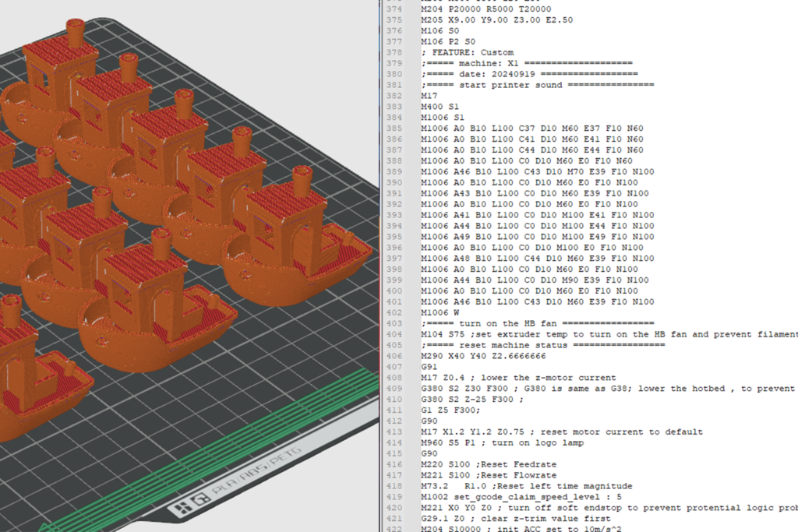Image resolution: width=798 pixels, height=532 pixels.
Task: Click the "G29.1 Z0" clear z-trim line
Action: point(516,519)
